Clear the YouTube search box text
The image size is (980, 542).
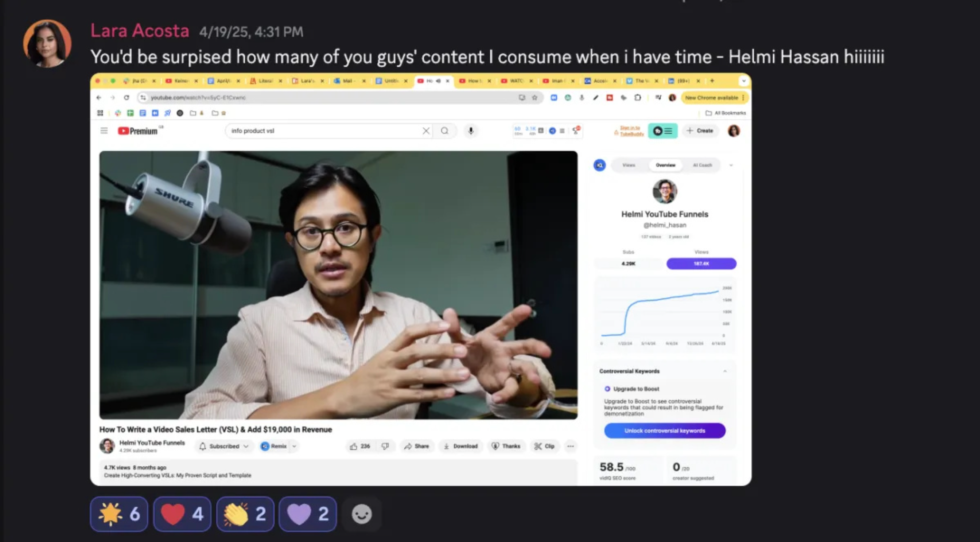426,131
